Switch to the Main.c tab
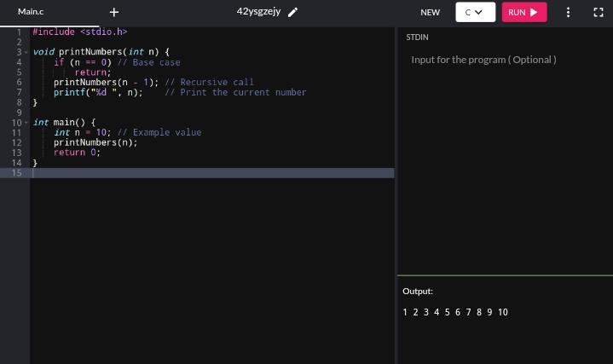613x364 pixels. click(31, 12)
